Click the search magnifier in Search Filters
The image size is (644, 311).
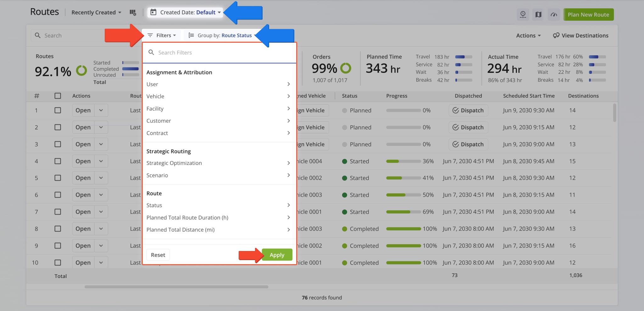click(151, 52)
